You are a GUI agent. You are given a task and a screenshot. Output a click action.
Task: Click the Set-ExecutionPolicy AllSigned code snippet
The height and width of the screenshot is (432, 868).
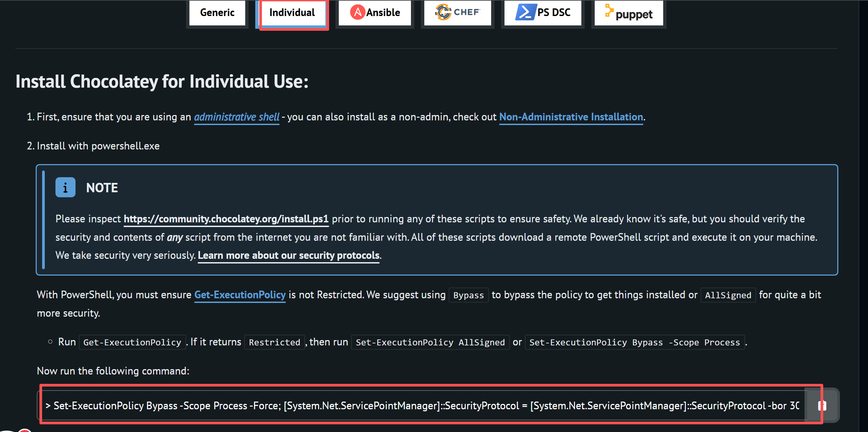click(430, 342)
